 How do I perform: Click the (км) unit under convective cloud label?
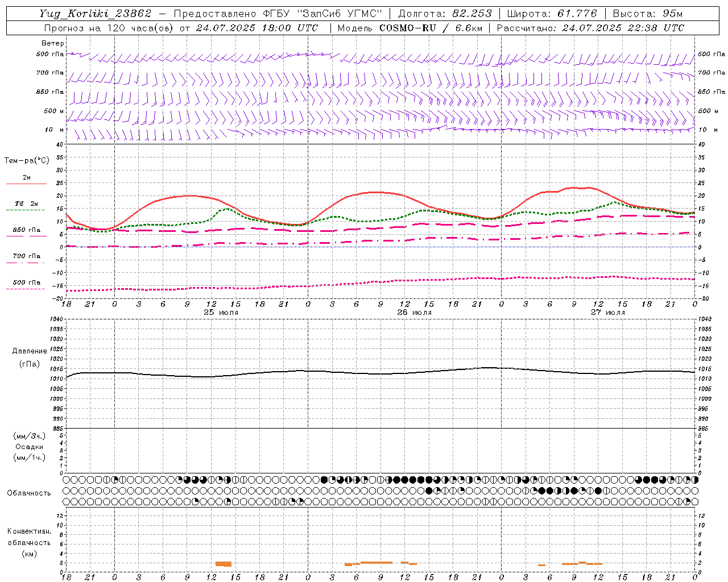coord(30,554)
